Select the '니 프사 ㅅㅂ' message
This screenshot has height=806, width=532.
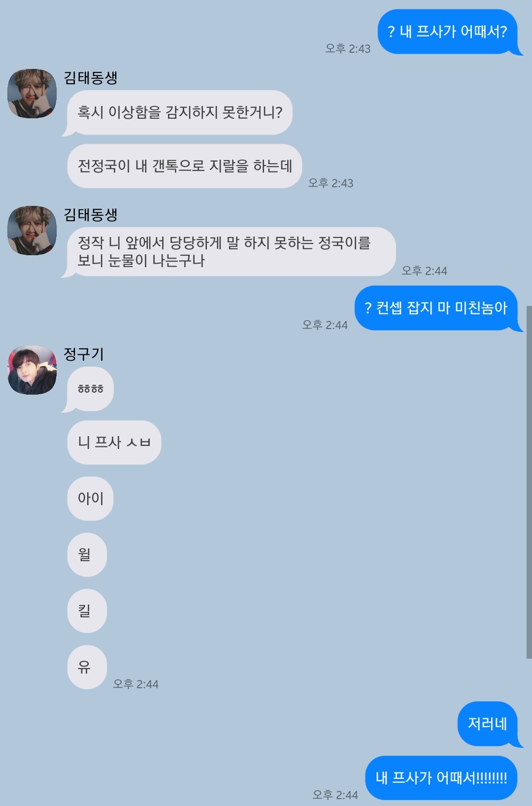(x=114, y=442)
